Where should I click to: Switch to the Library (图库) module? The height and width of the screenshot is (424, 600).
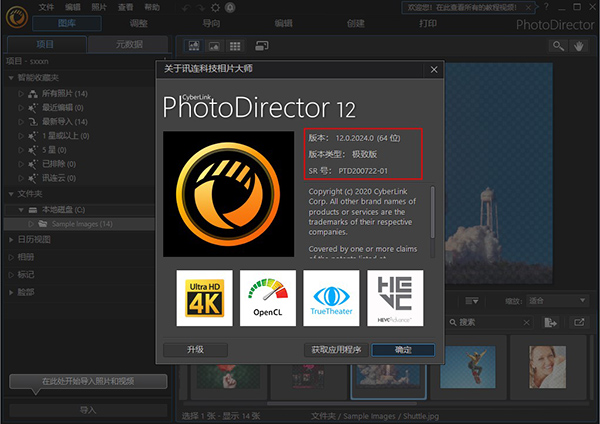(x=67, y=23)
